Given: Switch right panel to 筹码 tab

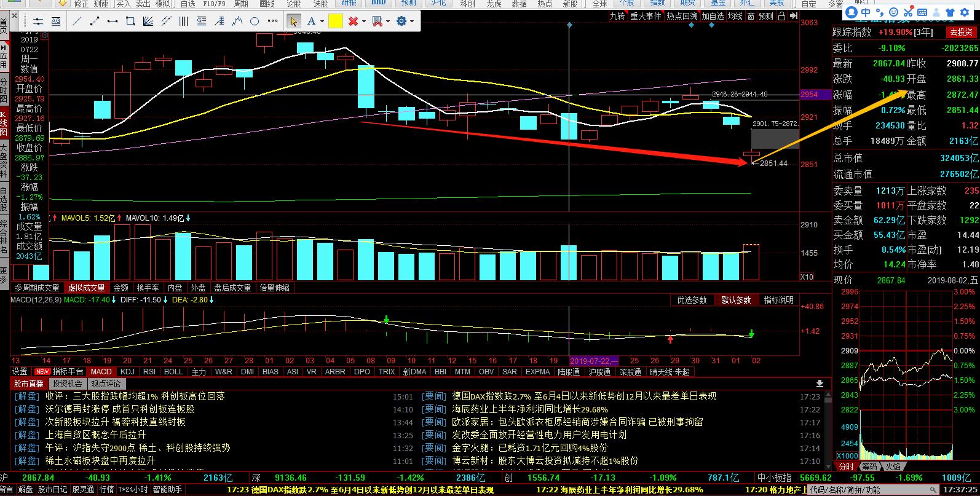Looking at the screenshot, I should coord(869,466).
